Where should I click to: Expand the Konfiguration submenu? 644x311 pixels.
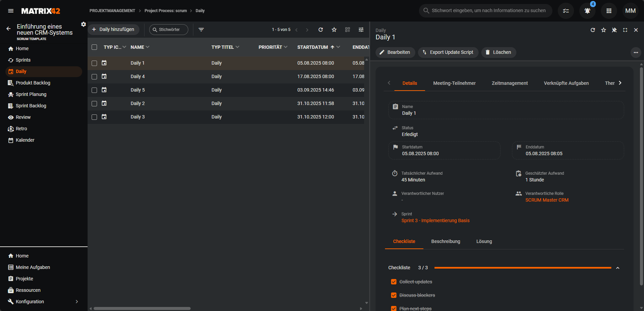click(77, 302)
